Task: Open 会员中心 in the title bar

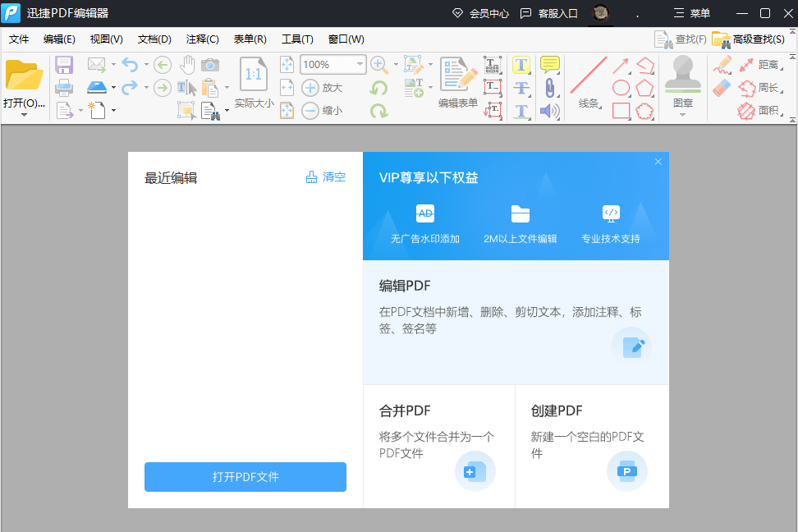Action: tap(480, 13)
